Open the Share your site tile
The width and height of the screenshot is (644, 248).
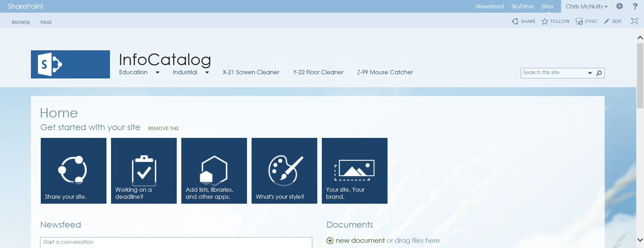pos(73,171)
